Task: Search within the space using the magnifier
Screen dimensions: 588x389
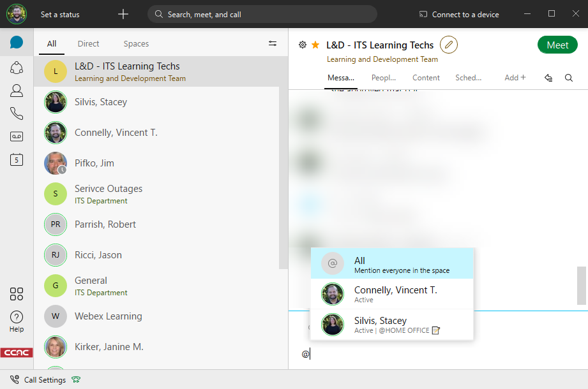Action: click(568, 77)
